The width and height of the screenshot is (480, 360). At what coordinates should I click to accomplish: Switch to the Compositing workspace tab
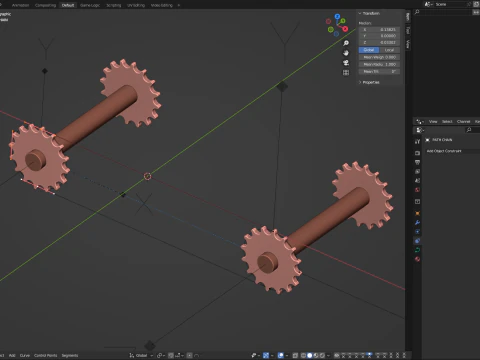(45, 5)
